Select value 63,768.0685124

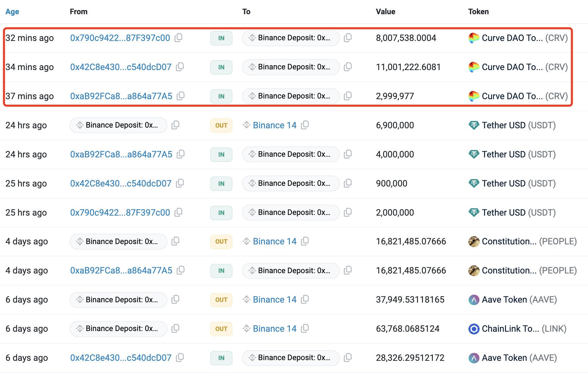(x=408, y=329)
